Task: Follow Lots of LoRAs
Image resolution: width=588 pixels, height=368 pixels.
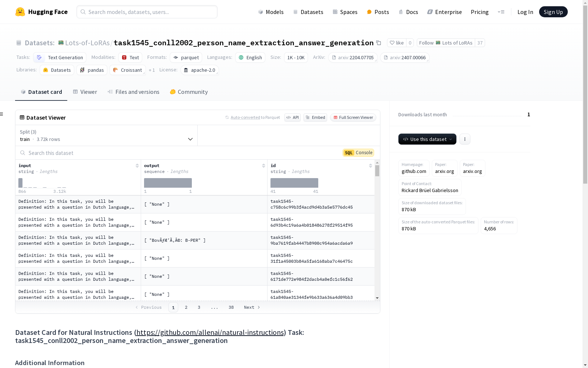Action: coord(446,43)
